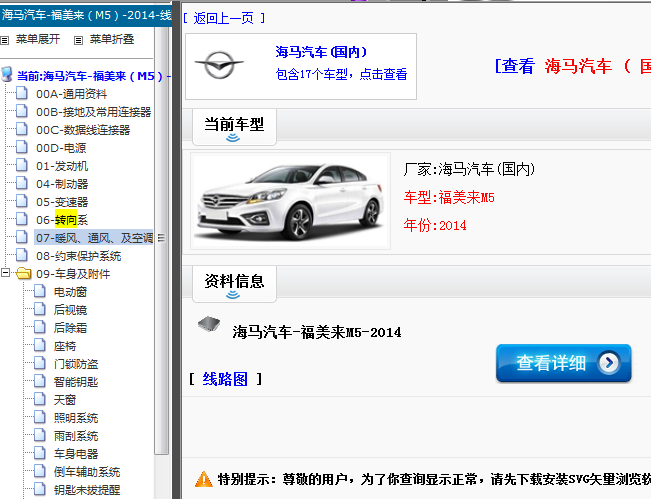Open 06-转向系 tree item
This screenshot has width=651, height=499.
coord(62,220)
